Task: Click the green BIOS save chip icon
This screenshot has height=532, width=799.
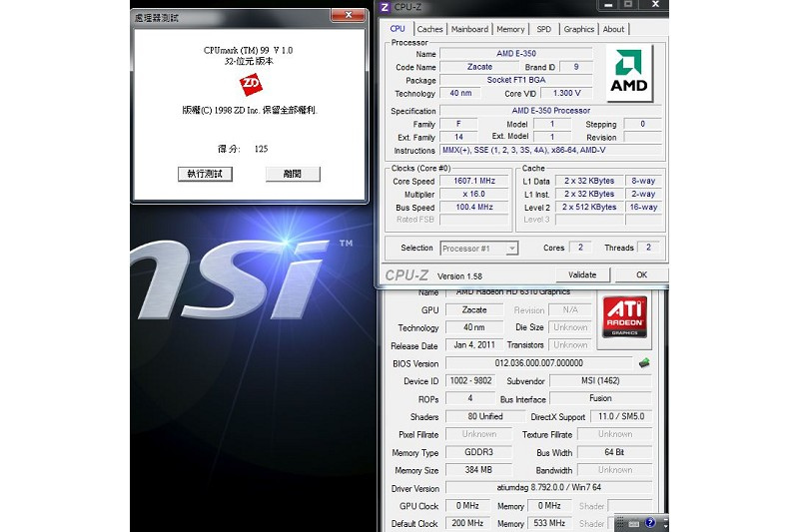Action: (x=644, y=363)
